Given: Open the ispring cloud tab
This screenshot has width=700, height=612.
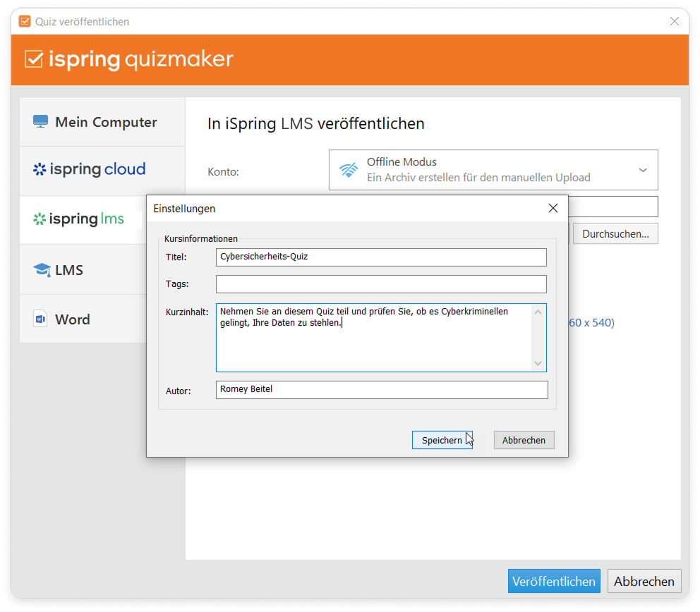Looking at the screenshot, I should [89, 169].
